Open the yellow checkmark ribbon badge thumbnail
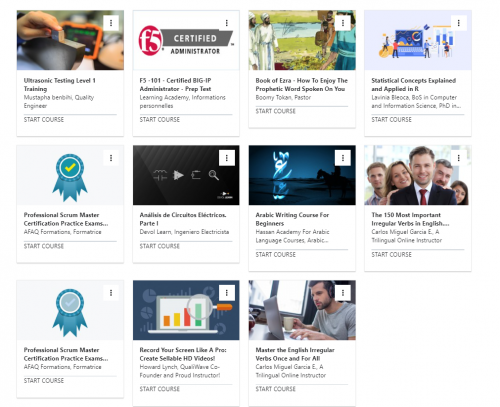 tap(70, 175)
